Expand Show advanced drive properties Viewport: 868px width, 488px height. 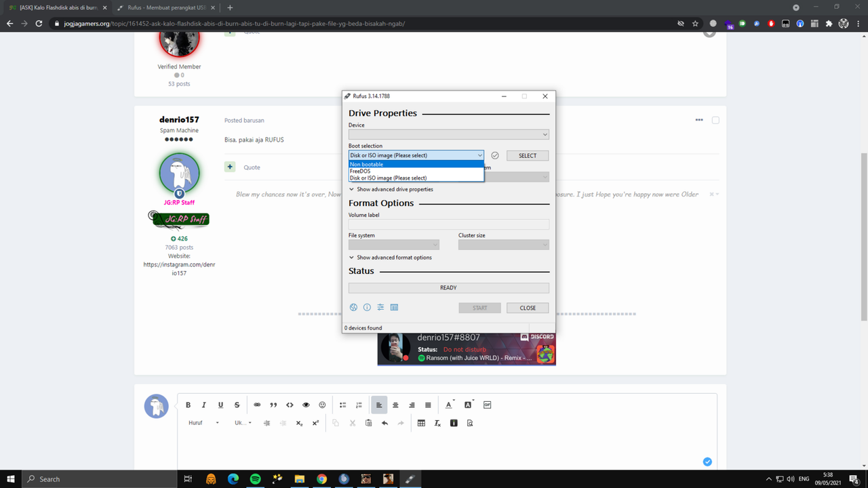coord(391,189)
